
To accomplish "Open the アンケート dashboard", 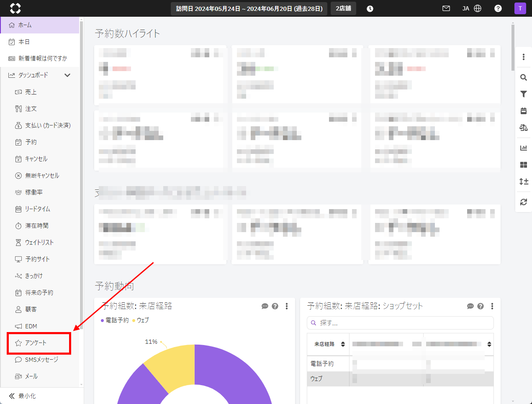I will click(x=39, y=343).
